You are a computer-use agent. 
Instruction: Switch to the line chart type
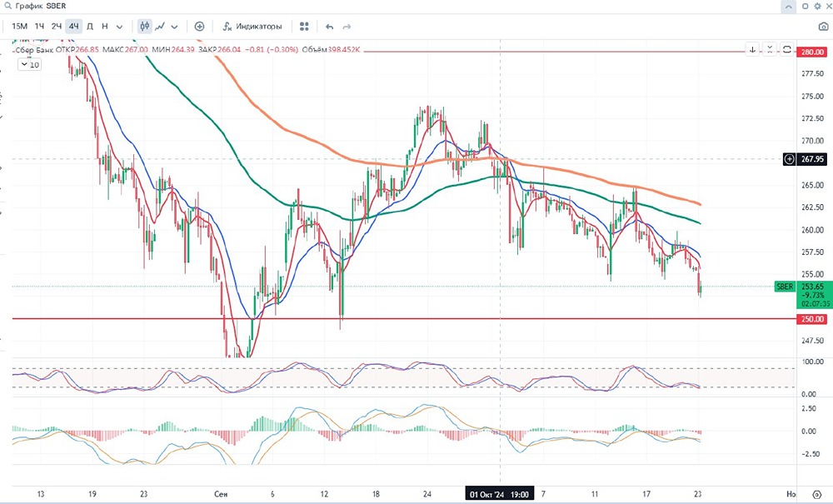coord(160,26)
